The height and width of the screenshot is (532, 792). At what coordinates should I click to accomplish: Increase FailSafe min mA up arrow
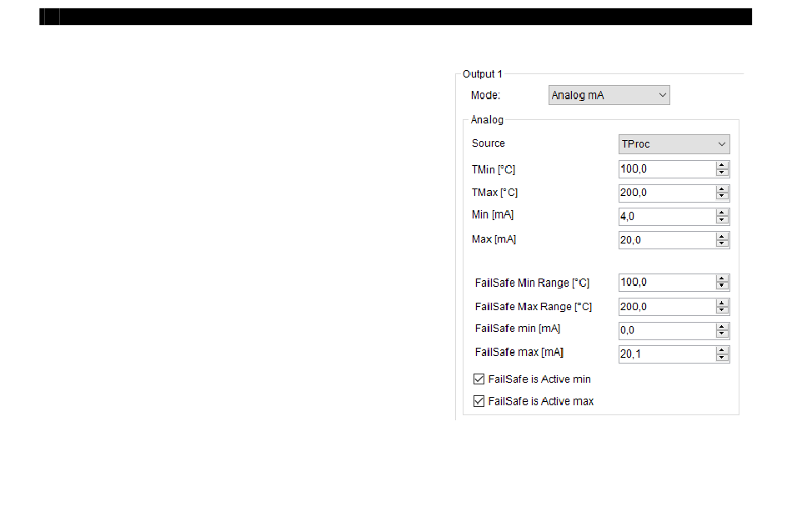coord(722,326)
